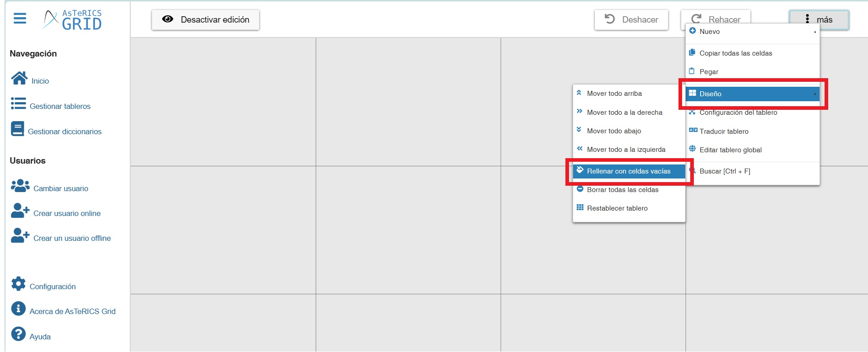Click the Crear usuario online icon
Viewport: 868px width, 352px height.
pos(20,211)
